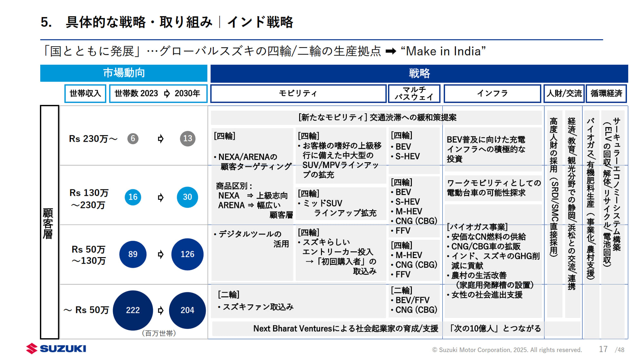Viewport: 644px width, 362px height.
Task: Click the arrow between circles 16 and 30
Action: click(x=161, y=197)
